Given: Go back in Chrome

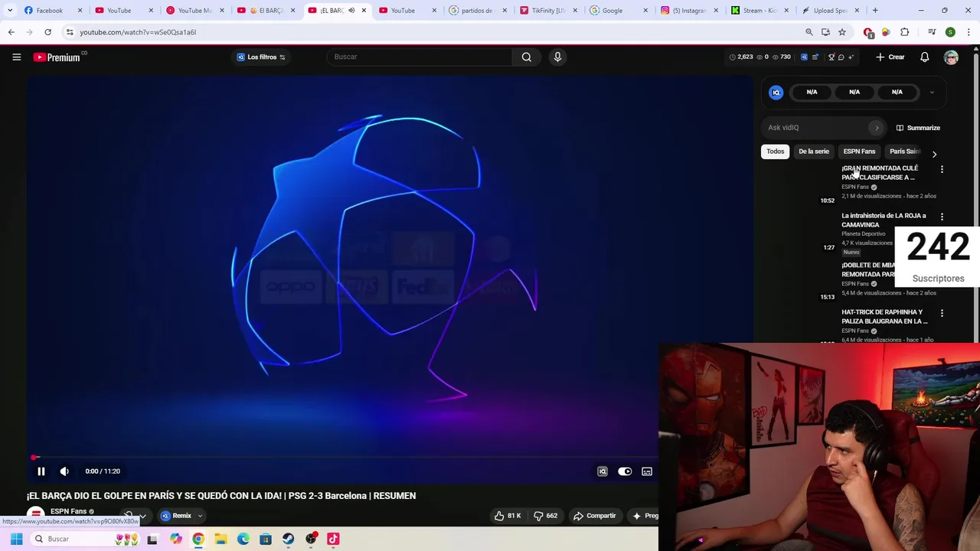Looking at the screenshot, I should [11, 32].
